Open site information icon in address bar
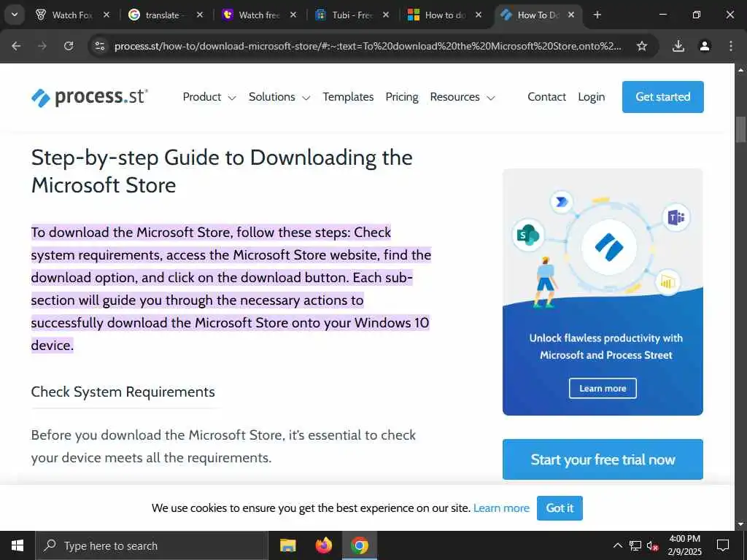Image resolution: width=747 pixels, height=560 pixels. click(99, 46)
